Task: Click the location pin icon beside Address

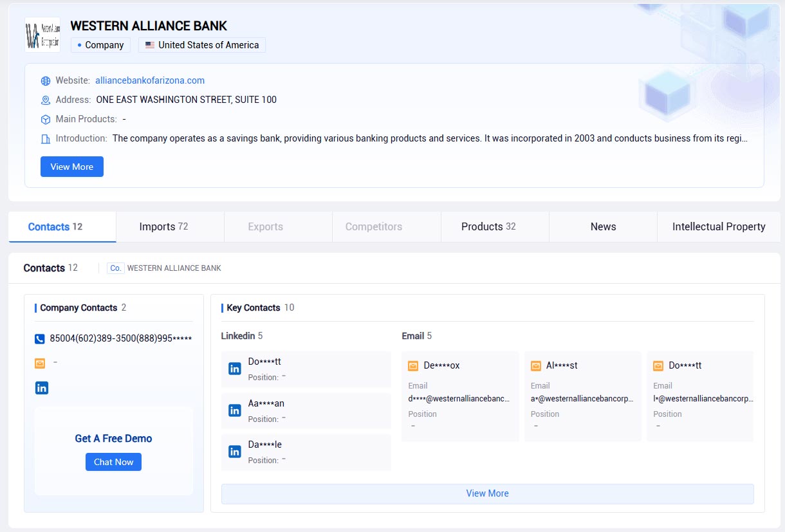Action: pos(46,100)
